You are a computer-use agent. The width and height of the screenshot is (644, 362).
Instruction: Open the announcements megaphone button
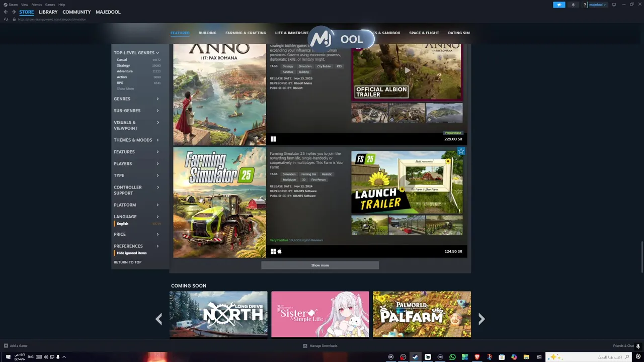pos(559,5)
